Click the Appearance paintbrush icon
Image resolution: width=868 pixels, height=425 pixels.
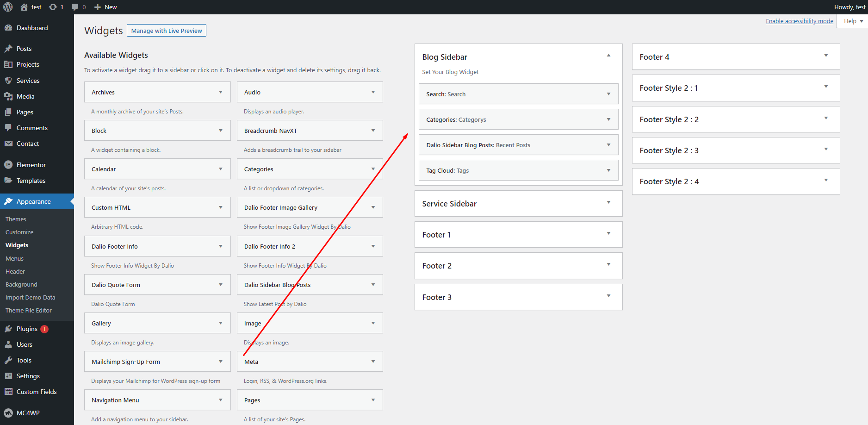pos(8,201)
